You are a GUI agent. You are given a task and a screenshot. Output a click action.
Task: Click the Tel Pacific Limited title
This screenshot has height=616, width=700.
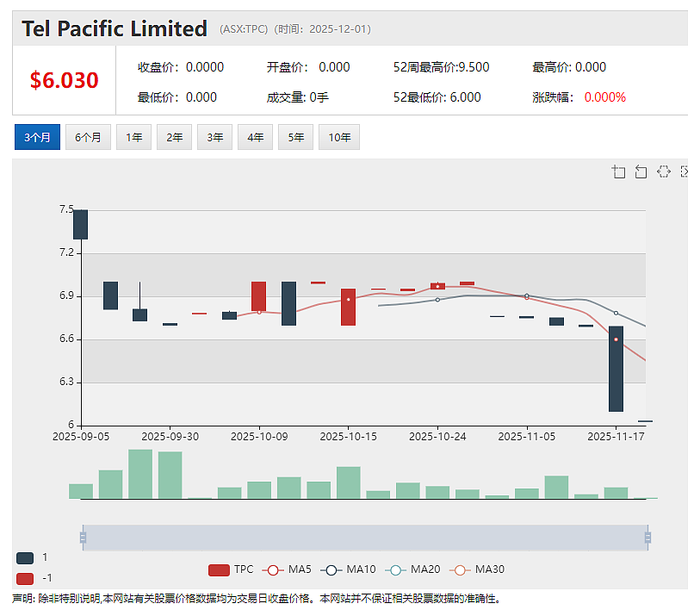(x=115, y=28)
